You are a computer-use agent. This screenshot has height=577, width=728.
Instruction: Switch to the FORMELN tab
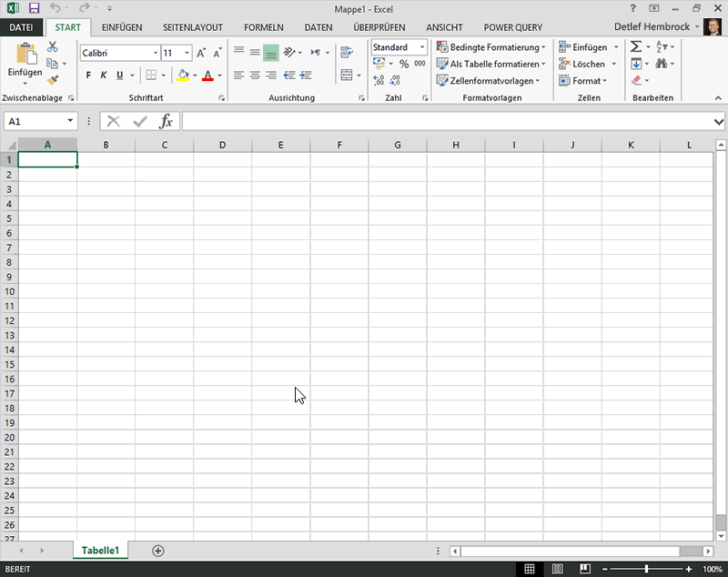[263, 28]
